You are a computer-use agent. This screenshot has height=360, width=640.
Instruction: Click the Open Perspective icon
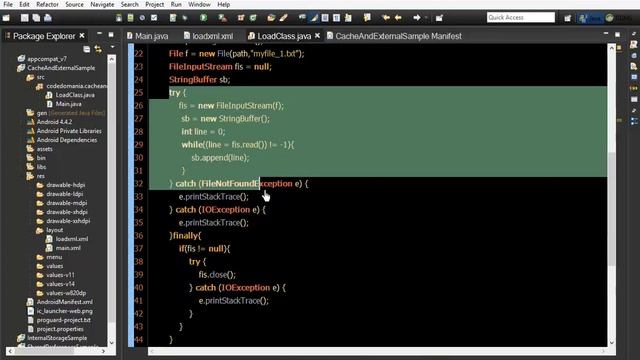568,18
